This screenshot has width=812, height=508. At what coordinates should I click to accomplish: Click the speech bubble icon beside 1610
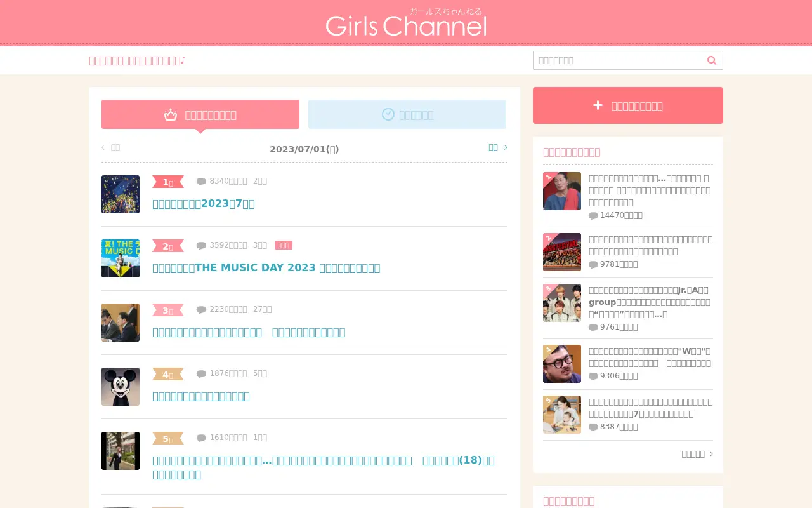pyautogui.click(x=201, y=438)
